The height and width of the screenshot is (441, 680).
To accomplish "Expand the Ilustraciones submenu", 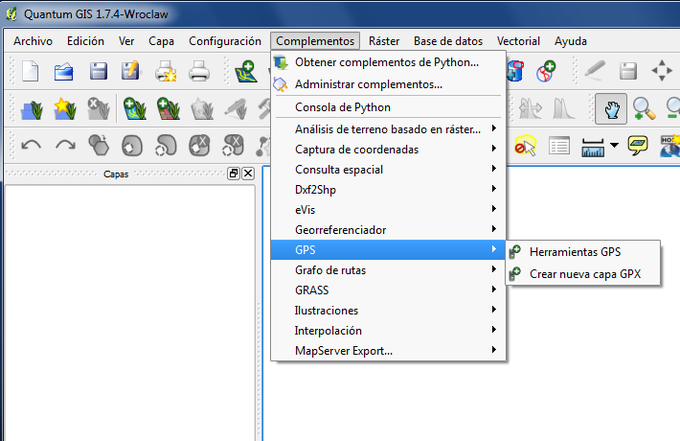I will tap(388, 310).
